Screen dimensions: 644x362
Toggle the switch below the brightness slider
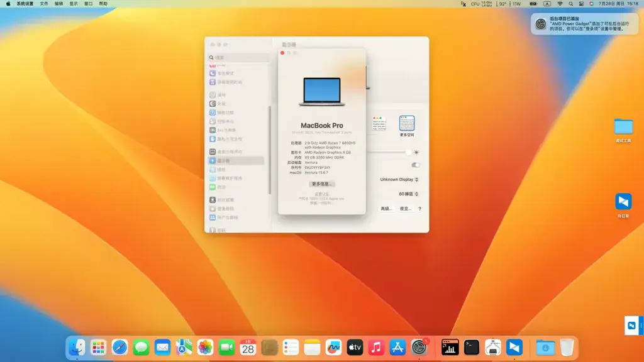pos(415,165)
